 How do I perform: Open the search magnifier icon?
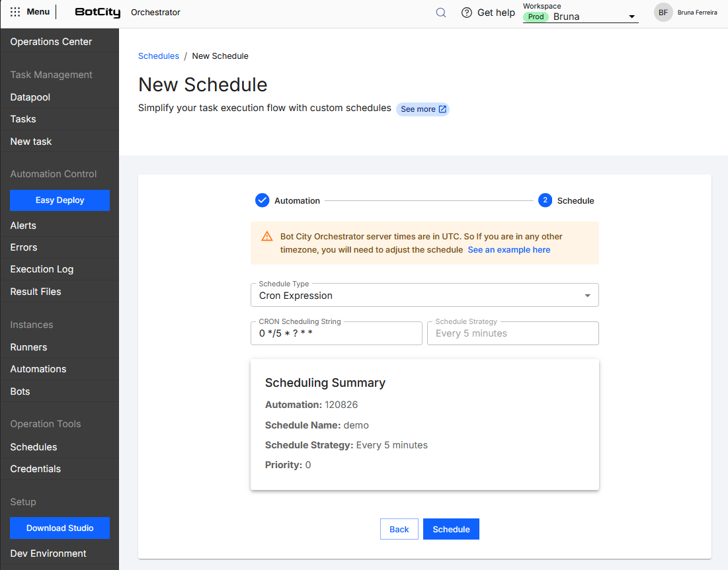click(x=441, y=13)
